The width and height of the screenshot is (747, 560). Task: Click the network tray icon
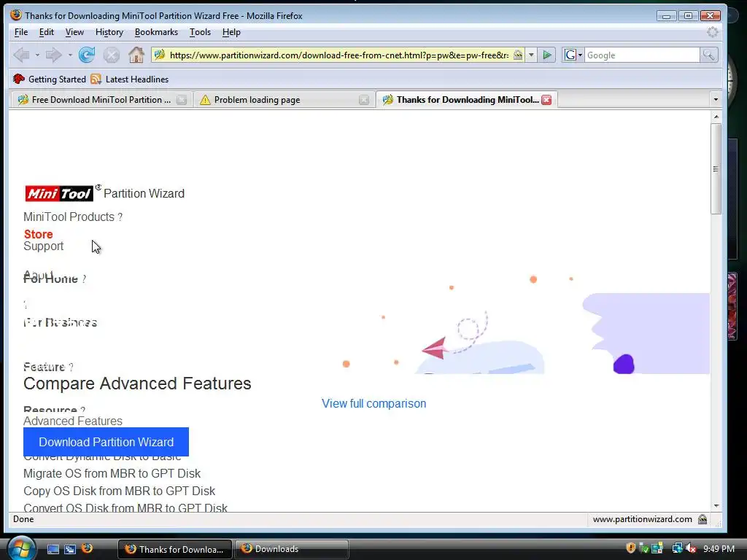[x=677, y=548]
